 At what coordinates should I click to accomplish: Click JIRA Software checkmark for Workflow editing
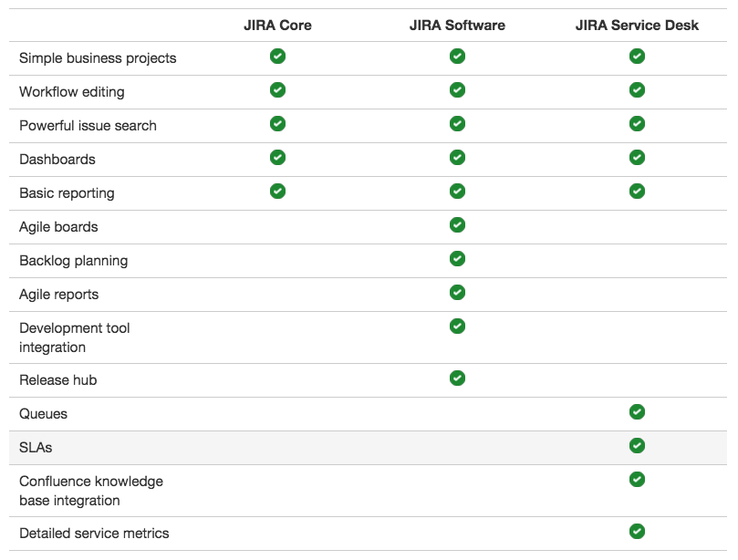(457, 90)
